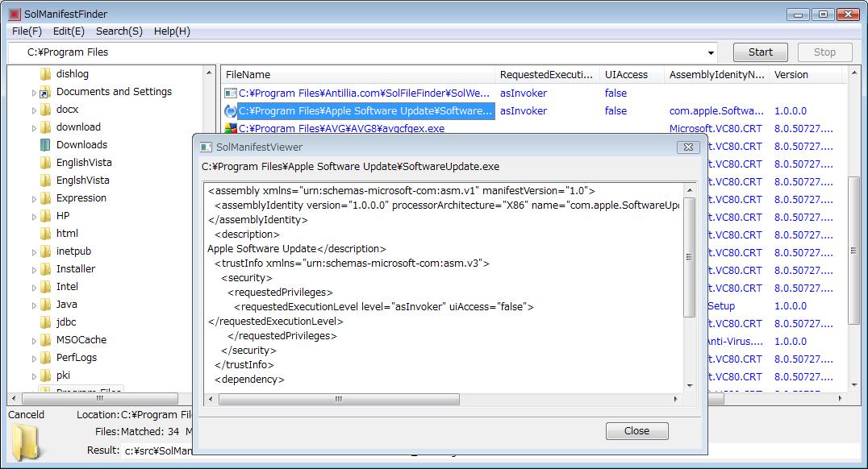Click the Downloads folder icon
868x469 pixels.
tap(45, 145)
